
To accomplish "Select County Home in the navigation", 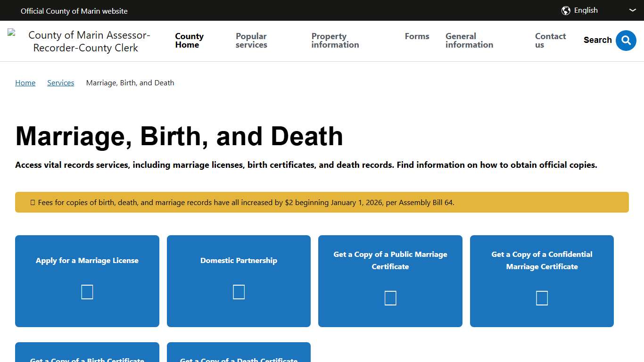I will point(189,41).
